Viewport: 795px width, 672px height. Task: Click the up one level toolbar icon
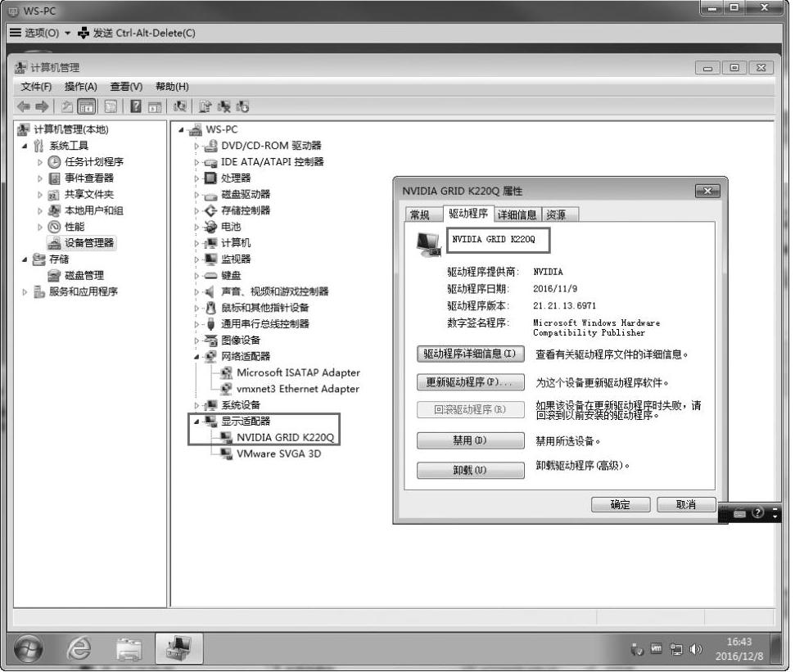67,106
